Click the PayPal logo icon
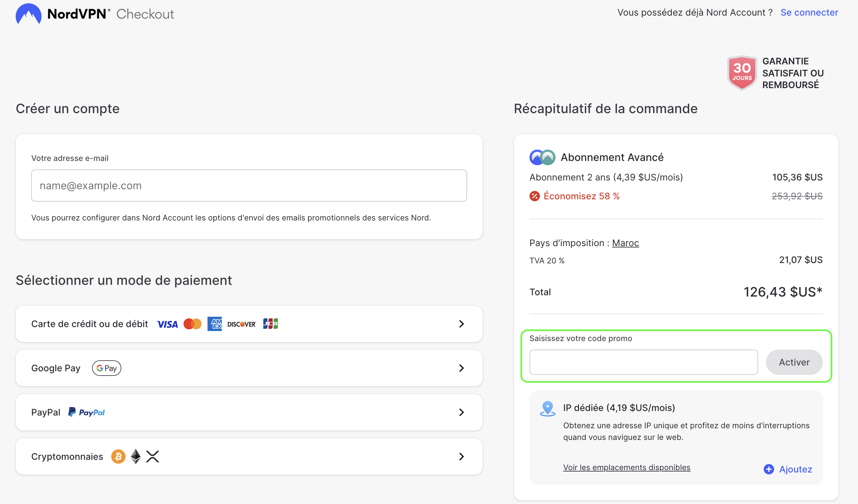Image resolution: width=858 pixels, height=504 pixels. coord(87,412)
